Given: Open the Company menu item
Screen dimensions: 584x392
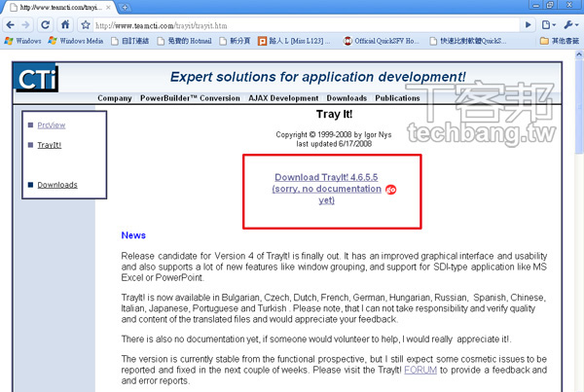Looking at the screenshot, I should click(114, 98).
